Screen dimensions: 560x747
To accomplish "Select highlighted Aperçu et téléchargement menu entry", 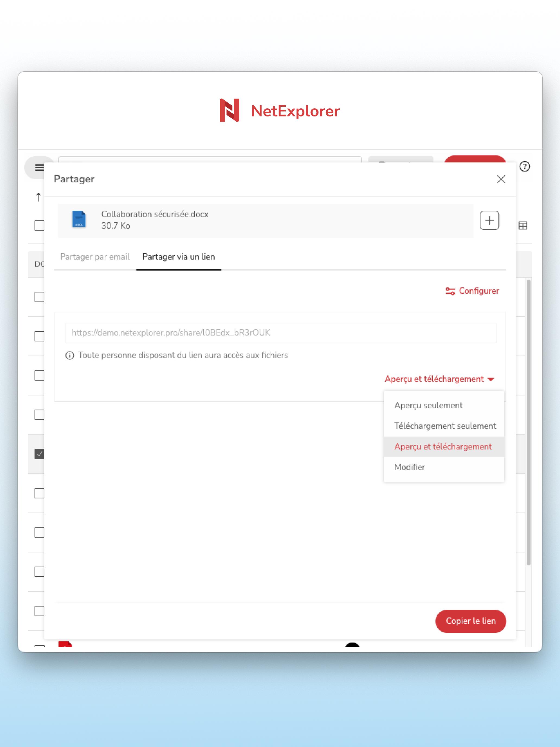I will click(444, 447).
